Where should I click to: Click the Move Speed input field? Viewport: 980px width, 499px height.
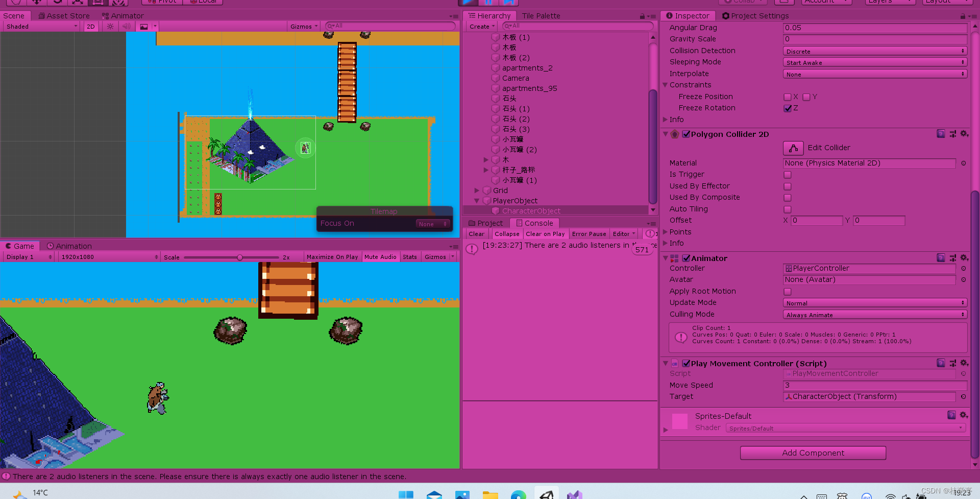[874, 385]
